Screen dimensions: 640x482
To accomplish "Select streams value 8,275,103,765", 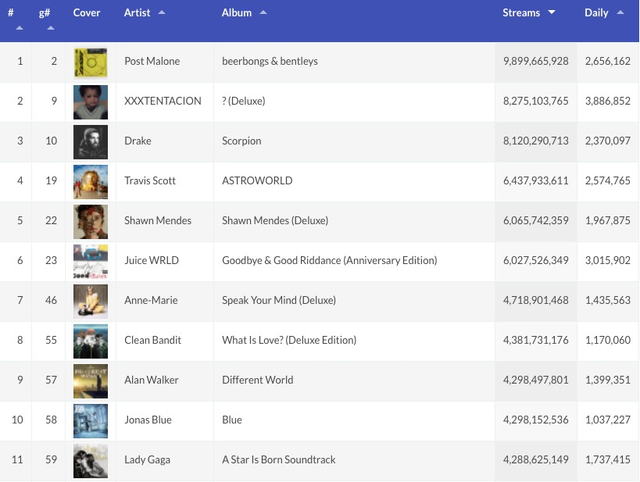I will tap(536, 101).
